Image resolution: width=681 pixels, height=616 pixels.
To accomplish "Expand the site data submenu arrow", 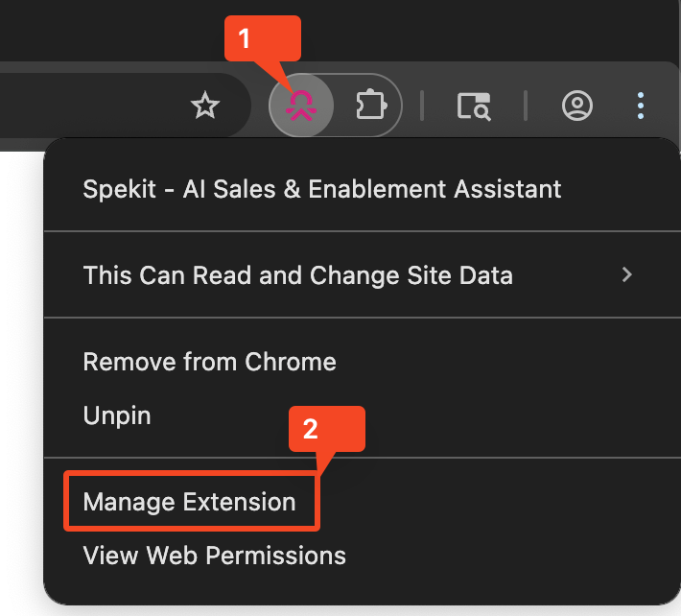I will click(x=627, y=275).
